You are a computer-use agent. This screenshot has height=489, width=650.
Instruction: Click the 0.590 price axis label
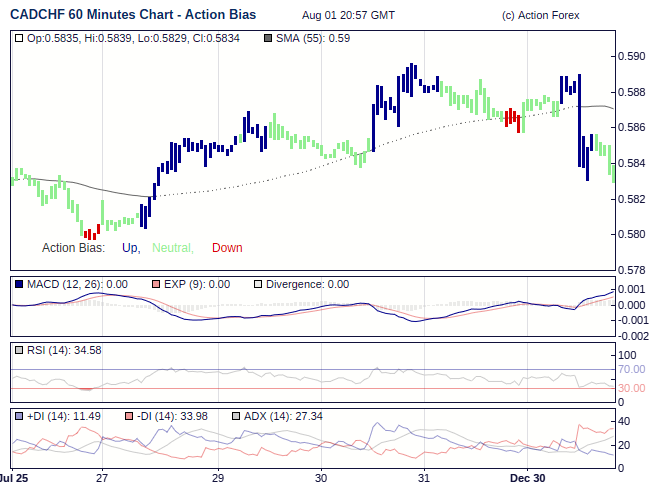tap(631, 56)
